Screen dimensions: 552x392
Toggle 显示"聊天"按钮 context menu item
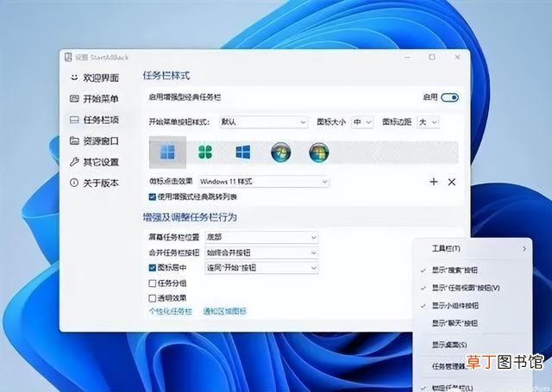[x=472, y=323]
